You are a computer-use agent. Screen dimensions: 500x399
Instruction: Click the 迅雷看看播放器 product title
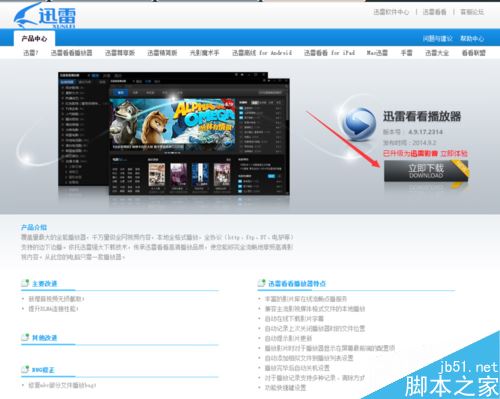click(422, 116)
